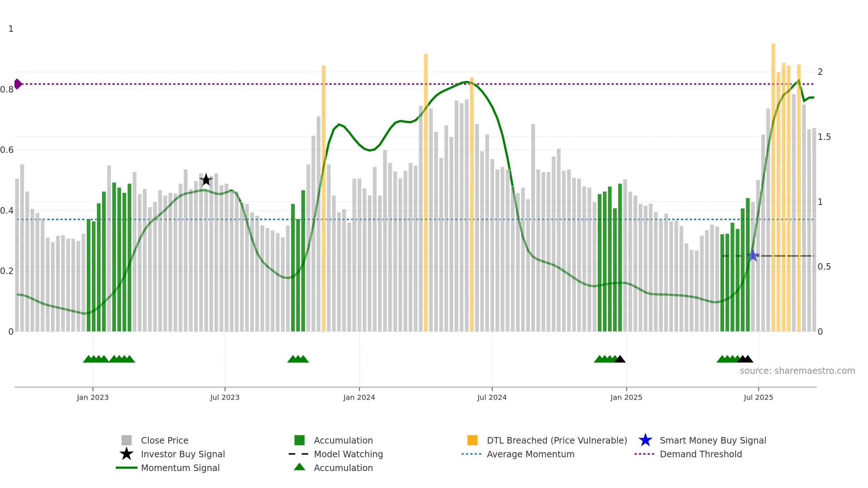Click the Jul 2024 axis label

coord(492,398)
